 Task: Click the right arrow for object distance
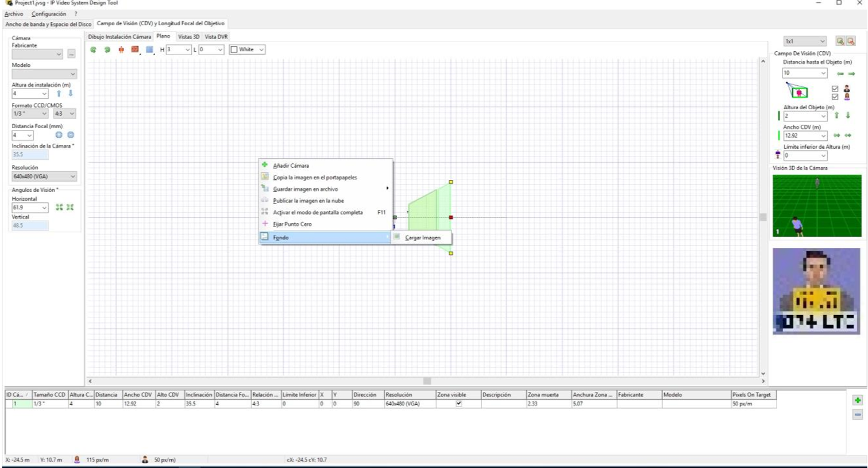coord(851,74)
